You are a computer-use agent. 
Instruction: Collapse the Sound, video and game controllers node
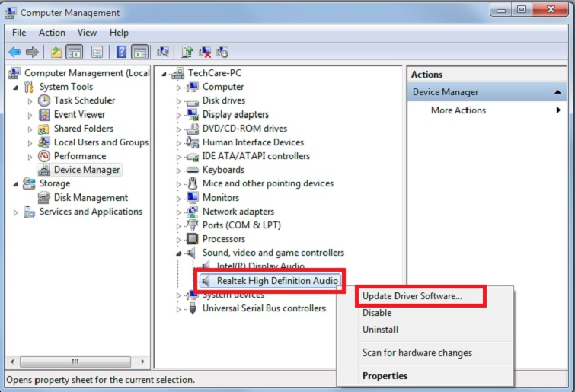(179, 253)
